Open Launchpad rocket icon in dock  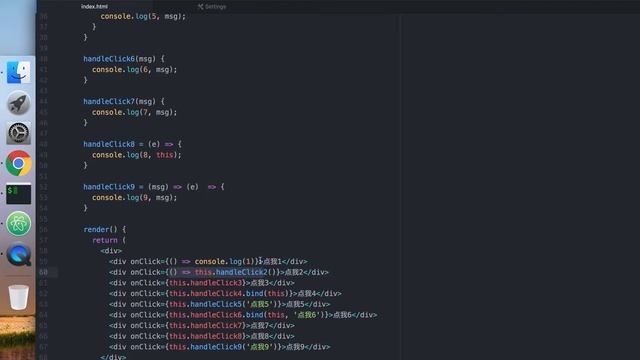(18, 103)
